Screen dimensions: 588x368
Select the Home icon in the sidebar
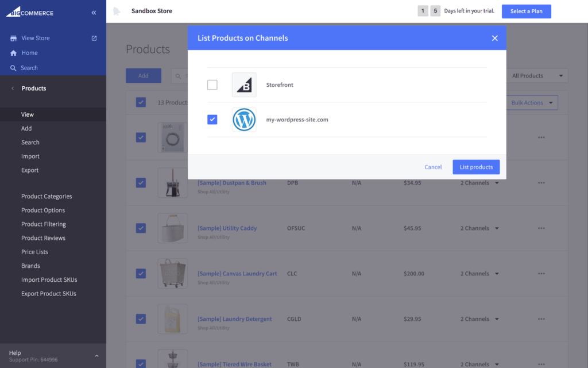pyautogui.click(x=13, y=53)
